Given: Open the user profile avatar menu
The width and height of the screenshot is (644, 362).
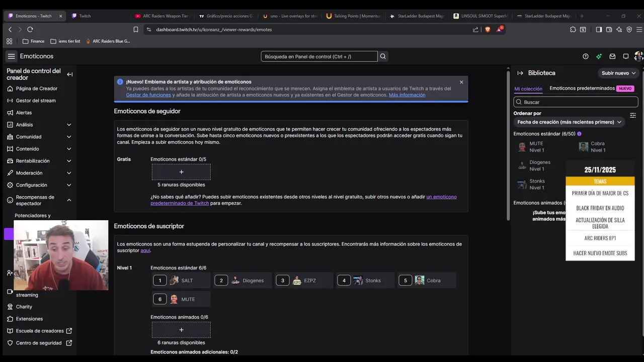Looking at the screenshot, I should point(638,56).
